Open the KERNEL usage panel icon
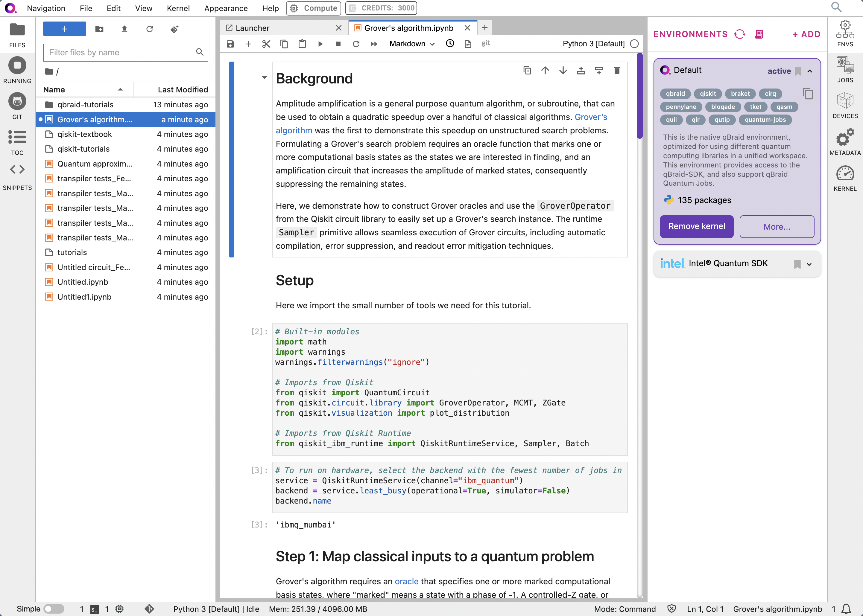The width and height of the screenshot is (863, 616). 845,178
